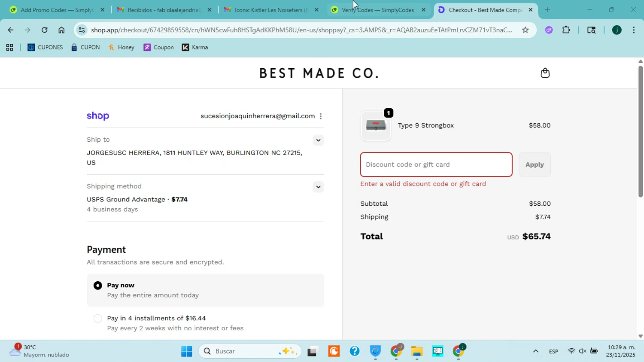Open the apps grid in bookmarks bar
Viewport: 644px width, 362px height.
[x=9, y=48]
